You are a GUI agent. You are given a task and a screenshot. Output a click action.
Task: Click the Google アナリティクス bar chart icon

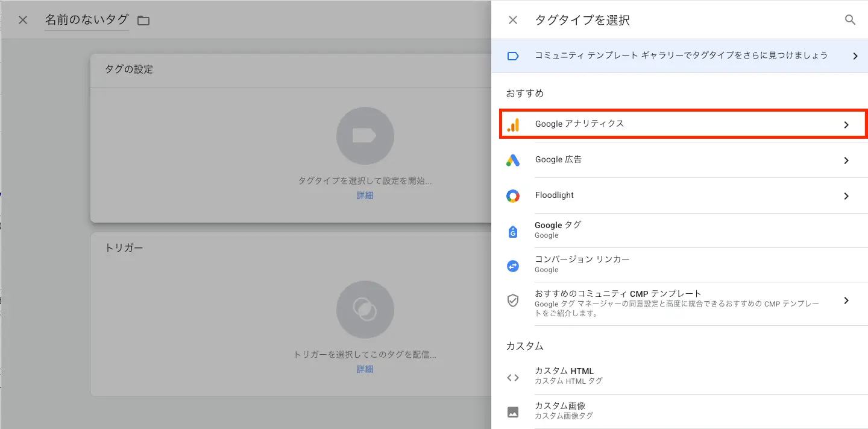coord(513,124)
